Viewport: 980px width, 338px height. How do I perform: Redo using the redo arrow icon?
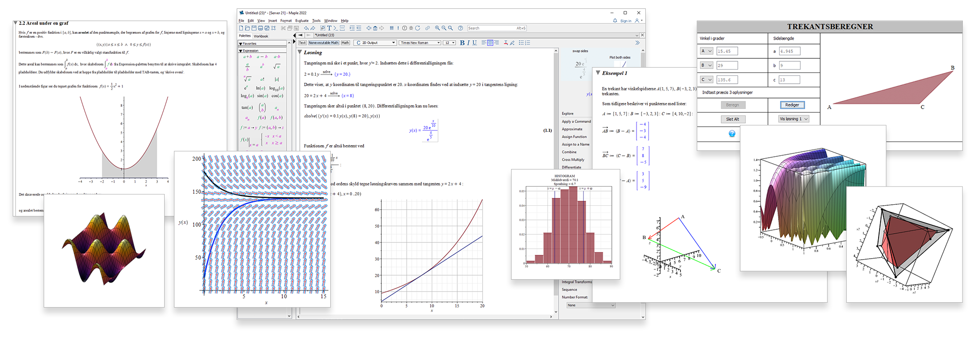pos(313,28)
